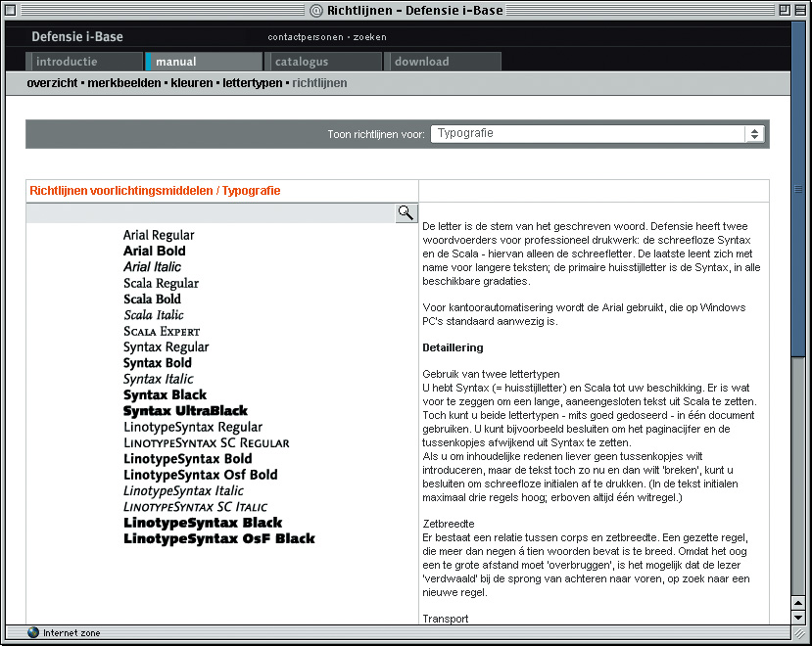
Task: Click the window resize grip corner
Action: point(799,633)
